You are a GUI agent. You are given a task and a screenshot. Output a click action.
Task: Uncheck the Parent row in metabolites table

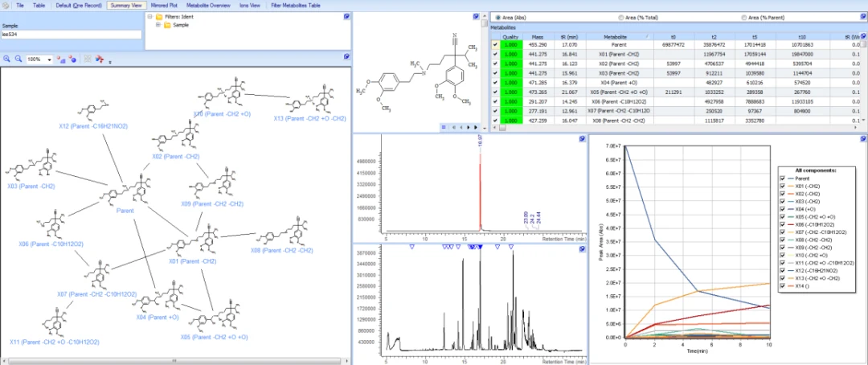pyautogui.click(x=495, y=45)
